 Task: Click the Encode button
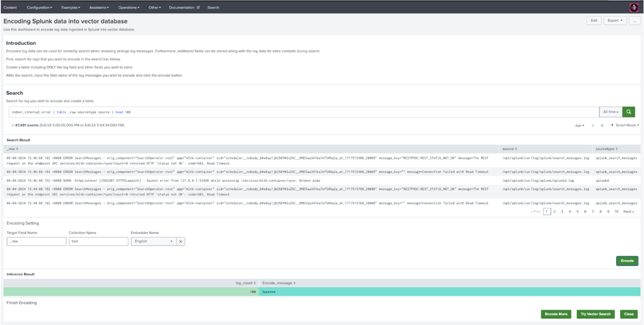tap(627, 261)
